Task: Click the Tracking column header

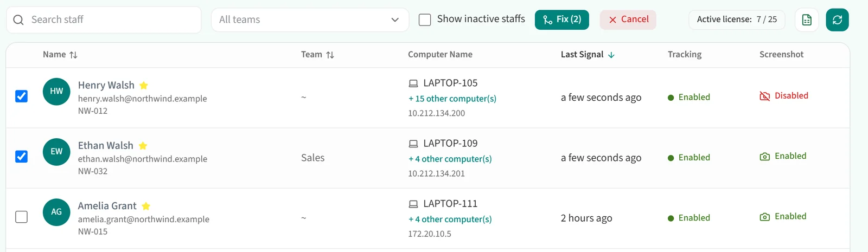Action: [685, 54]
